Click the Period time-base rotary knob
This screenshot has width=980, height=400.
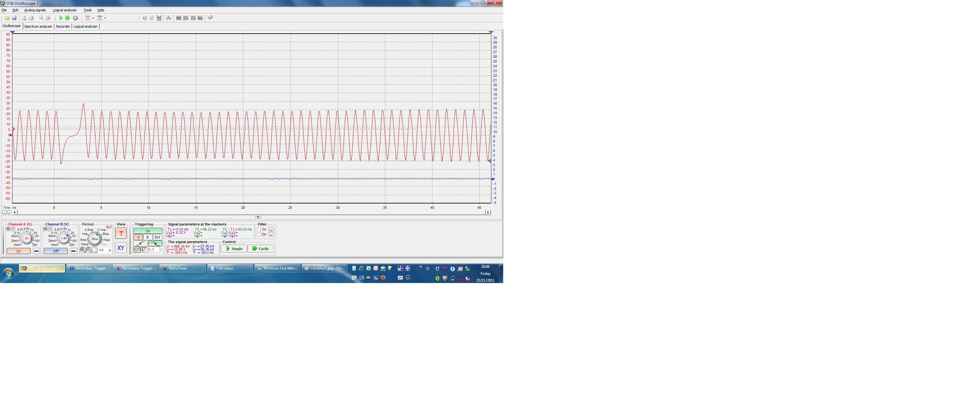[94, 238]
